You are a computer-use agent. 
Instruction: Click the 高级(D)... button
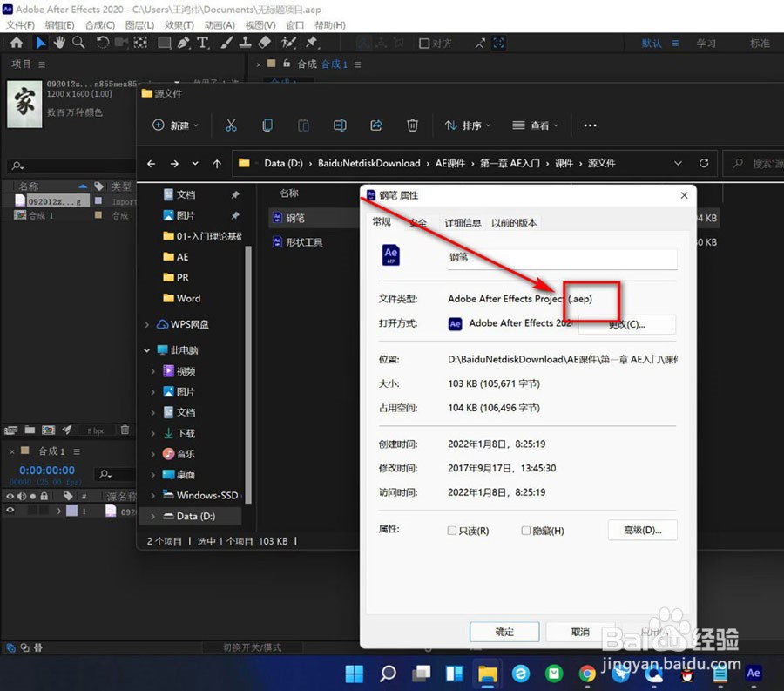[x=643, y=530]
